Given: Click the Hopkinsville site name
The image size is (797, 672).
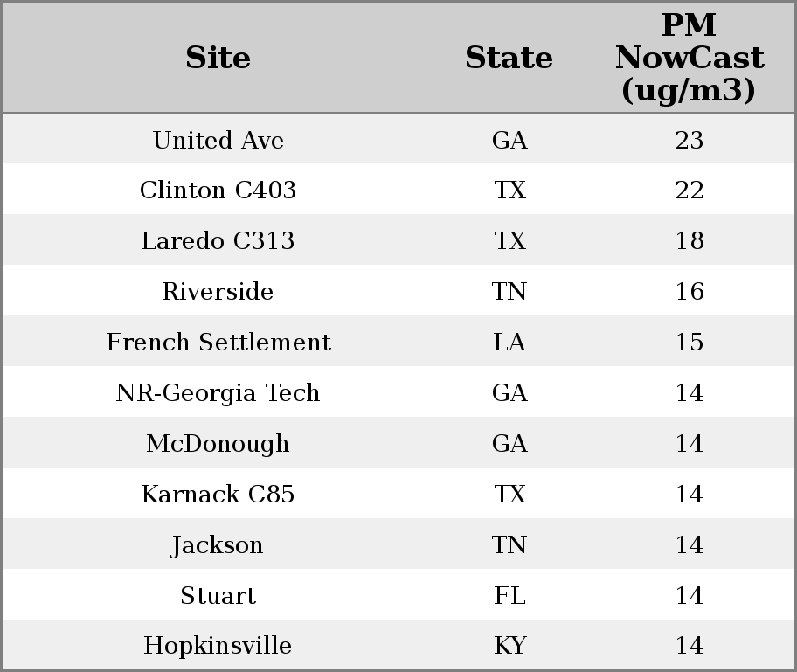Looking at the screenshot, I should pos(218,646).
